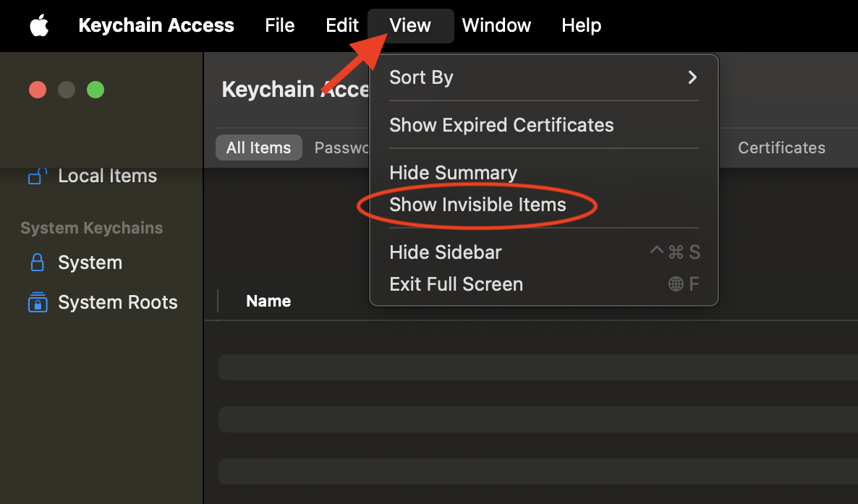Choose Hide Sidebar from the menu

point(446,252)
